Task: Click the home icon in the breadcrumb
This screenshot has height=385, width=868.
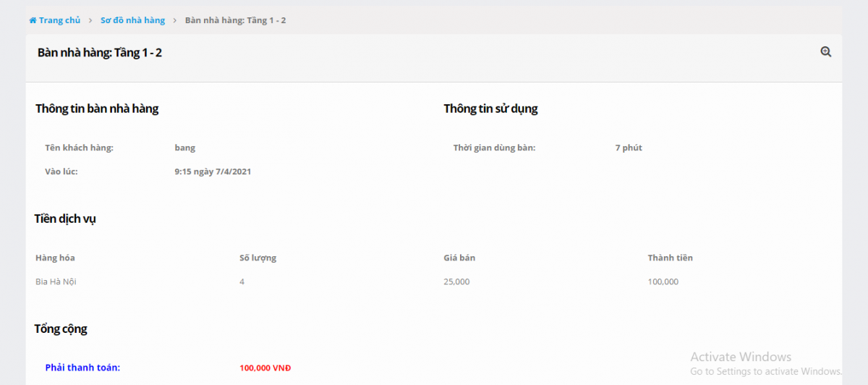Action: pyautogui.click(x=33, y=20)
